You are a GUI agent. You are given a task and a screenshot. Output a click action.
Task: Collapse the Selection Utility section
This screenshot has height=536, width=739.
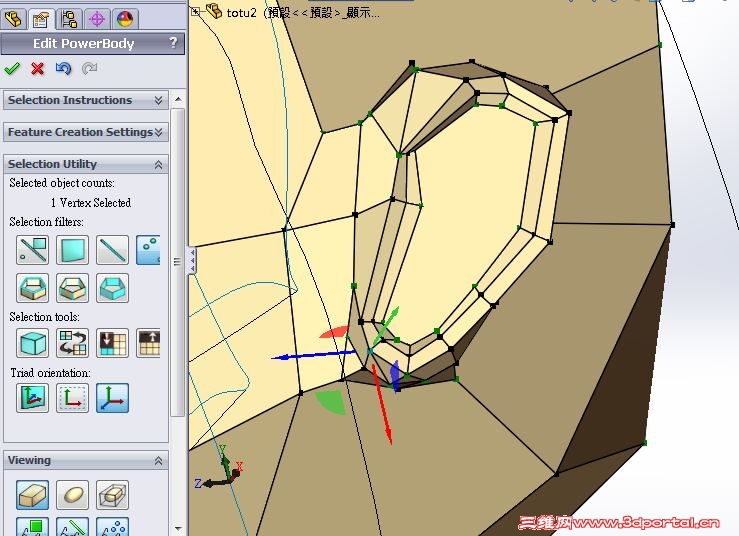coord(86,164)
